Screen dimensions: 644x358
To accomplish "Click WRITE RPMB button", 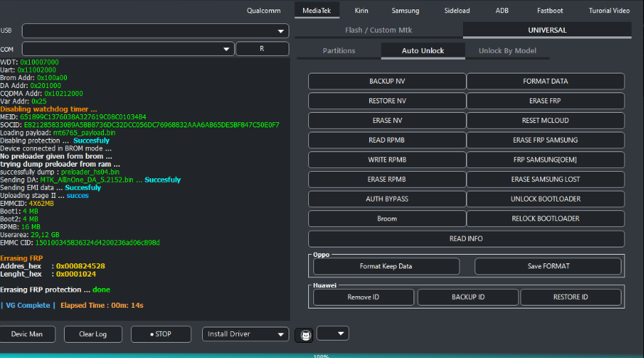I will point(387,160).
